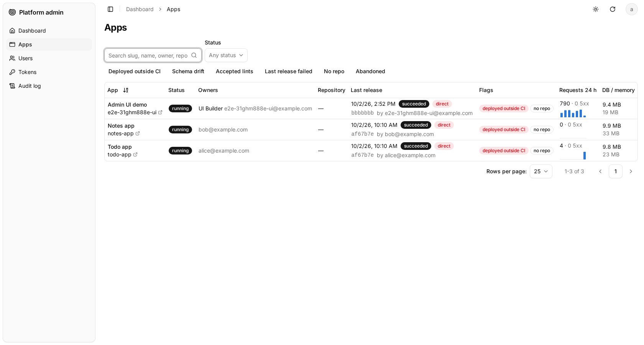Click the Platform admin logo icon

tap(12, 12)
